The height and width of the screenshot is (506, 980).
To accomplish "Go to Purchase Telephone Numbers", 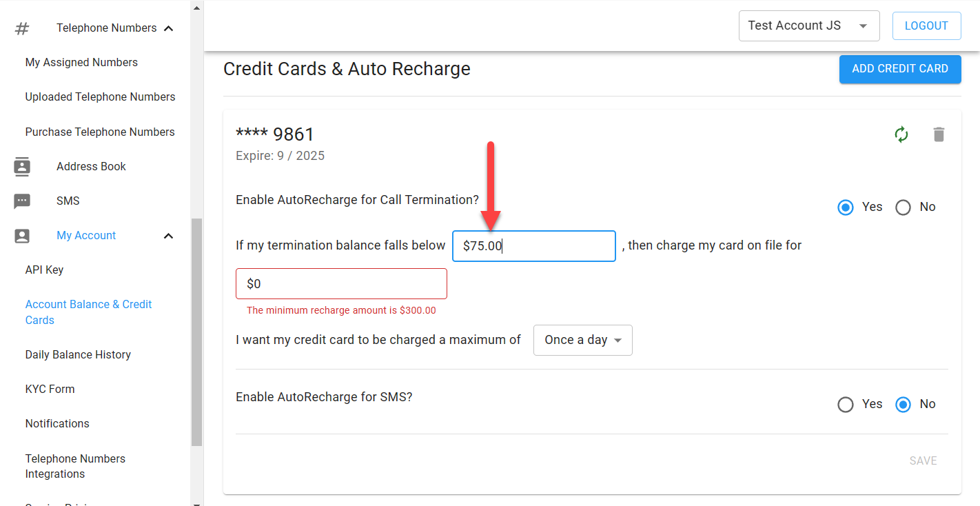I will pyautogui.click(x=100, y=132).
